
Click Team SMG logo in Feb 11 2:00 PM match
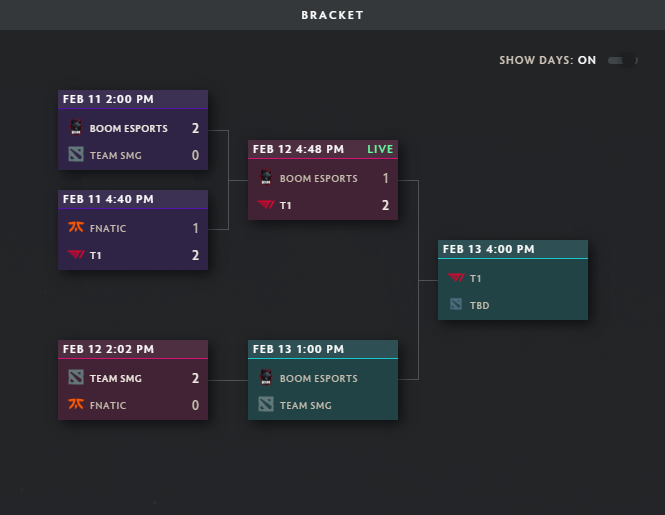(76, 155)
